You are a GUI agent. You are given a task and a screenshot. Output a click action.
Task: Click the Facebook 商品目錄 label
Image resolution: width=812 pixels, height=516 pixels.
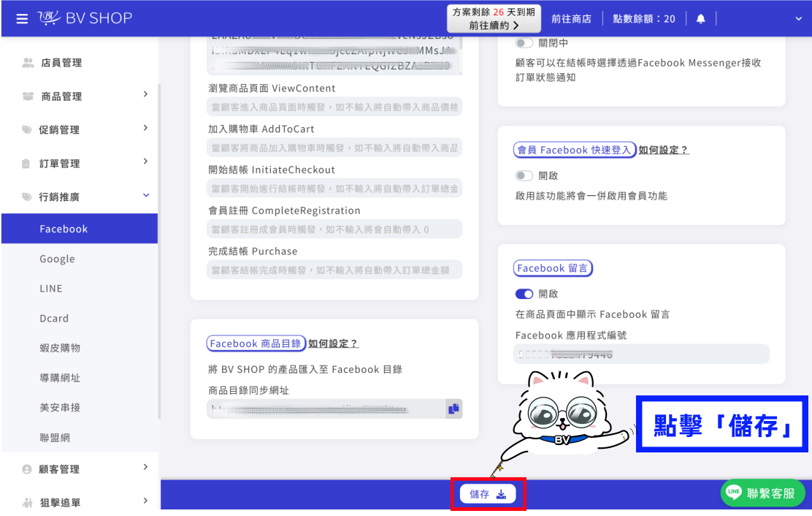coord(256,344)
